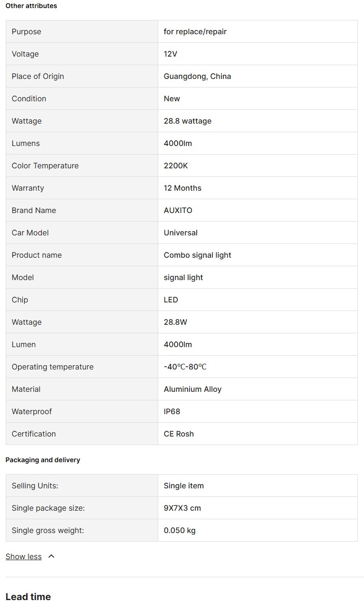Click the Aluminium Alloy material value
The height and width of the screenshot is (602, 364).
[192, 389]
